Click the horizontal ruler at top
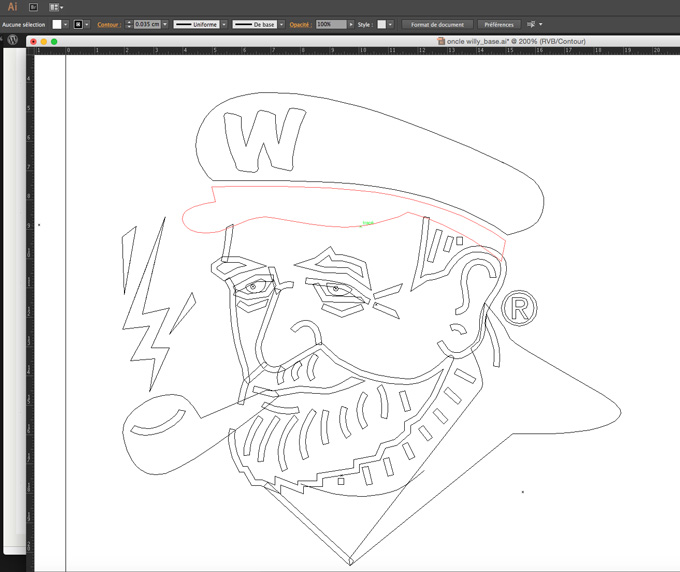The height and width of the screenshot is (572, 680). (x=356, y=51)
